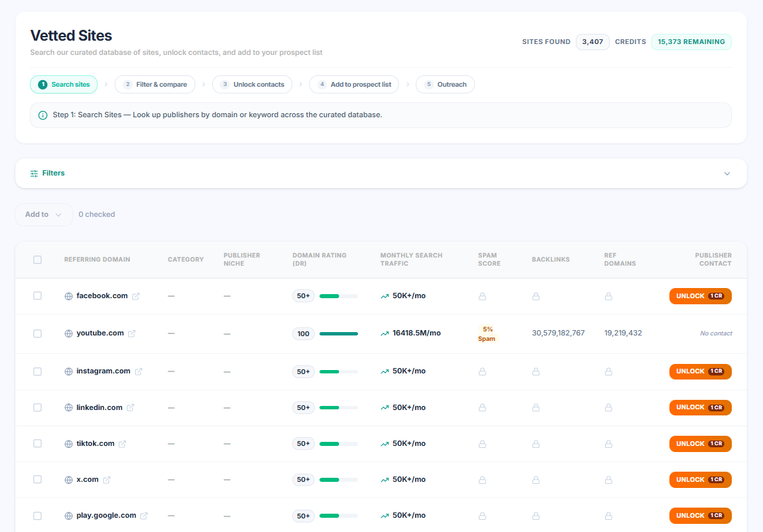This screenshot has height=532, width=763.
Task: Click tiktok.com ref domains lock icon
Action: 608,444
